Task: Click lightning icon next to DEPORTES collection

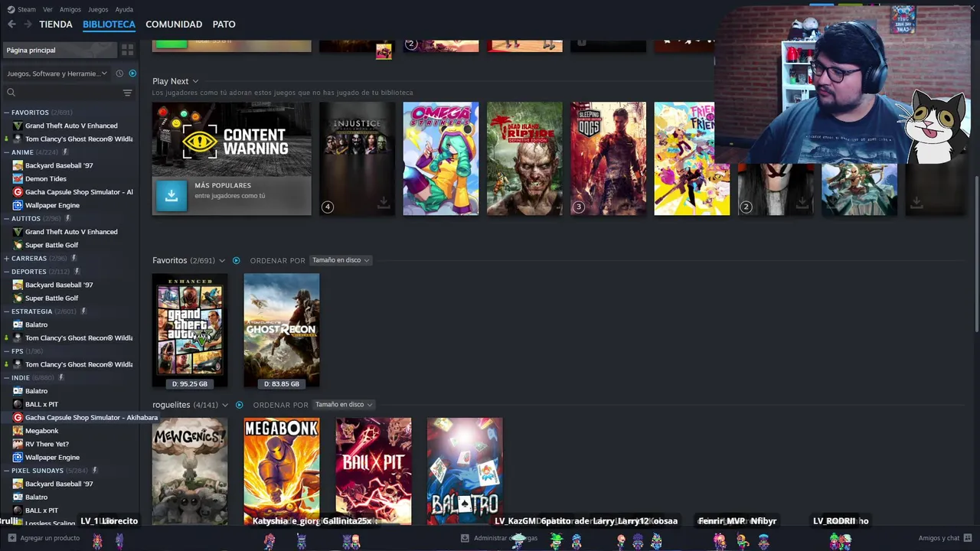Action: coord(76,272)
